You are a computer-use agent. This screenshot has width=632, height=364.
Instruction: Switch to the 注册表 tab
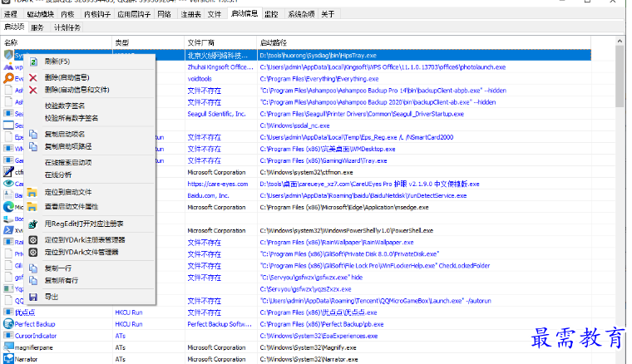click(190, 14)
